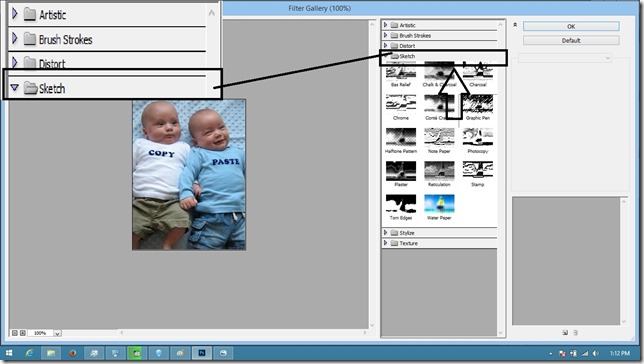
Task: Click the Default button
Action: click(571, 40)
